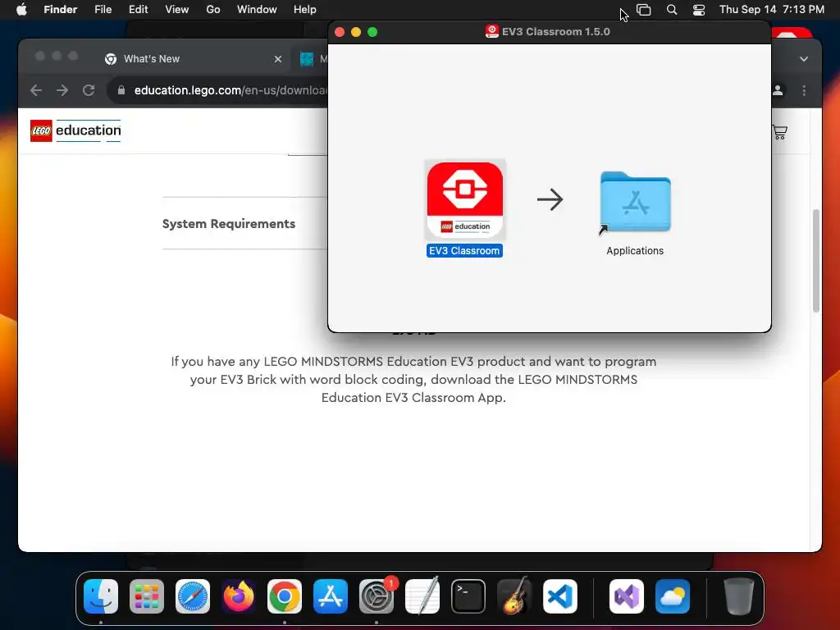View site info lock icon in Chrome
This screenshot has height=630, width=840.
coord(121,90)
